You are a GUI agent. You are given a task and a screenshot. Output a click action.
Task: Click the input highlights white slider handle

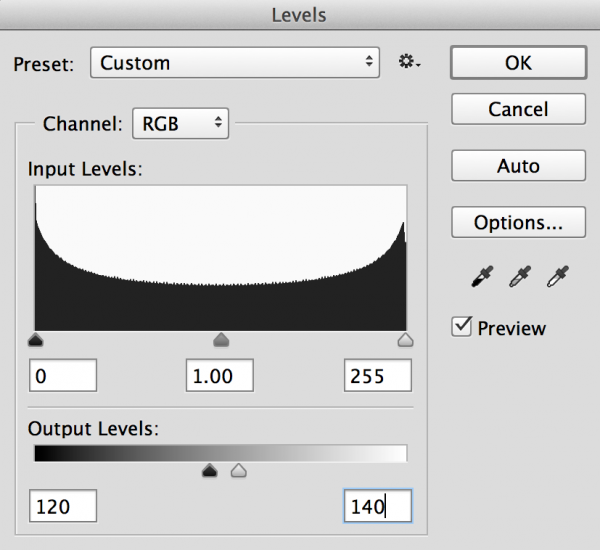coord(405,341)
